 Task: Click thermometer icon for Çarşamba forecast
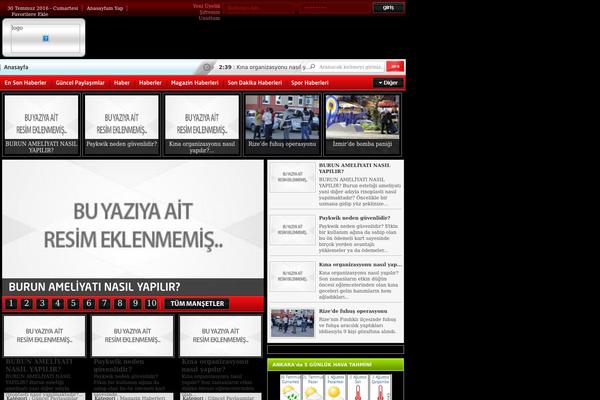[x=380, y=393]
